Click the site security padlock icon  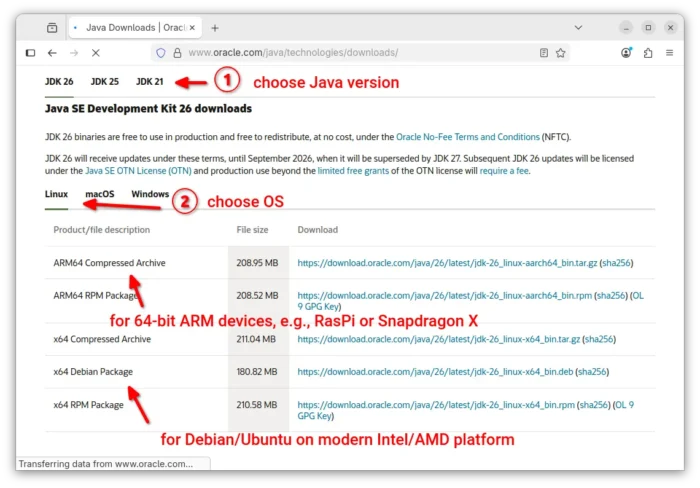176,53
